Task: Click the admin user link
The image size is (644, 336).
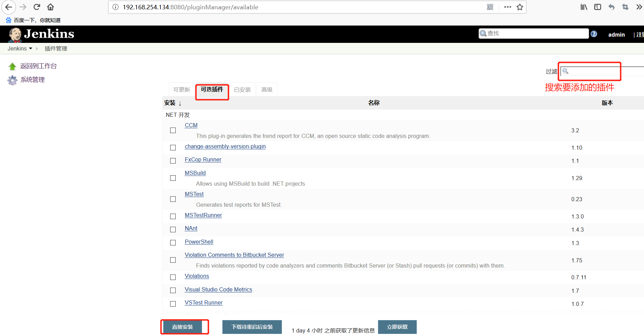Action: pyautogui.click(x=617, y=35)
